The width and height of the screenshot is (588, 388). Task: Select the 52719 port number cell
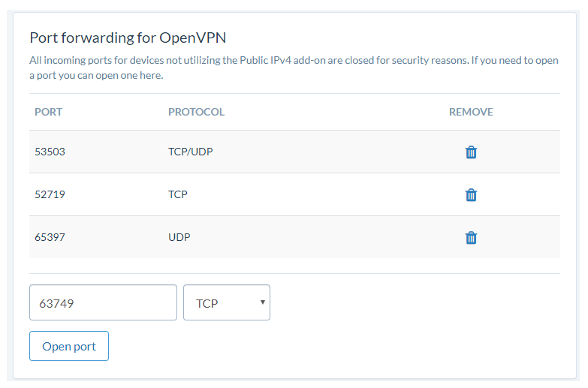(50, 194)
